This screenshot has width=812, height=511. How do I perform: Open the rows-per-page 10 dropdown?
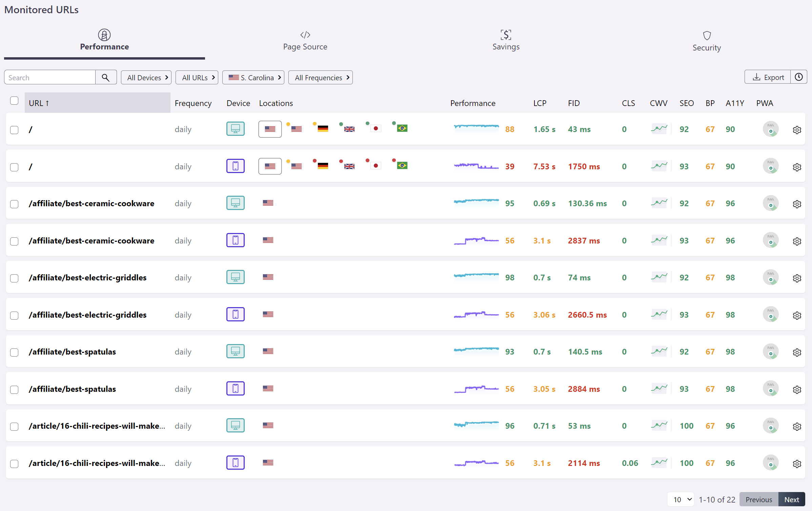(681, 499)
